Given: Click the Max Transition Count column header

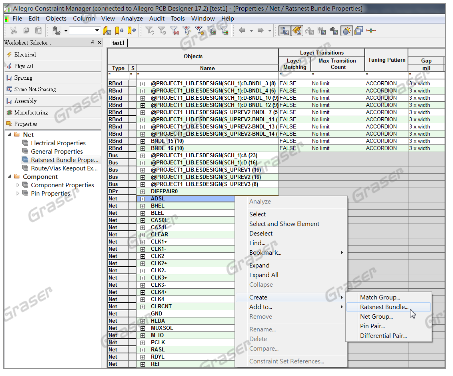Looking at the screenshot, I should click(337, 64).
